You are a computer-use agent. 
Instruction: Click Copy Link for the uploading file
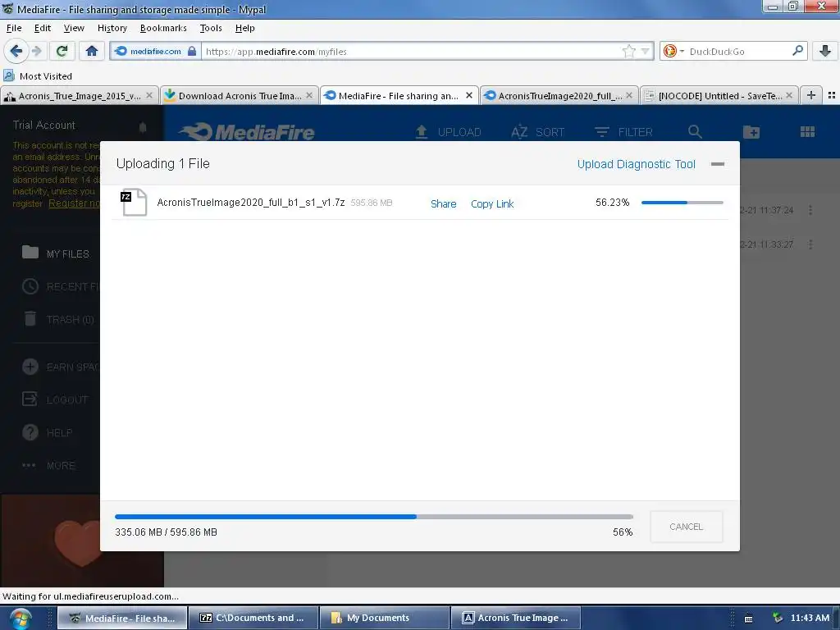click(x=492, y=203)
